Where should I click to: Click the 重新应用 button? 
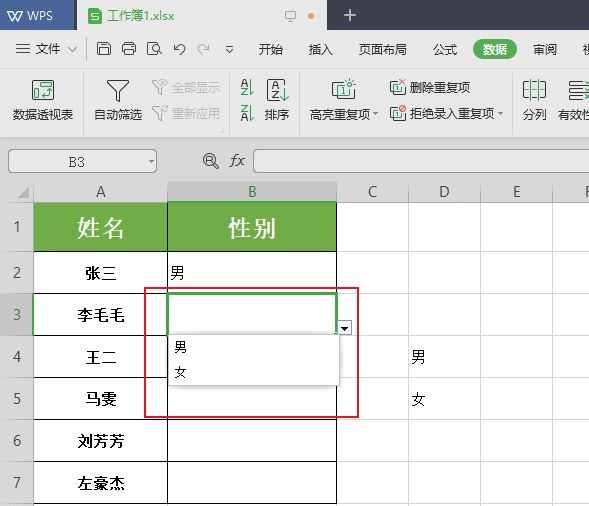[x=186, y=113]
